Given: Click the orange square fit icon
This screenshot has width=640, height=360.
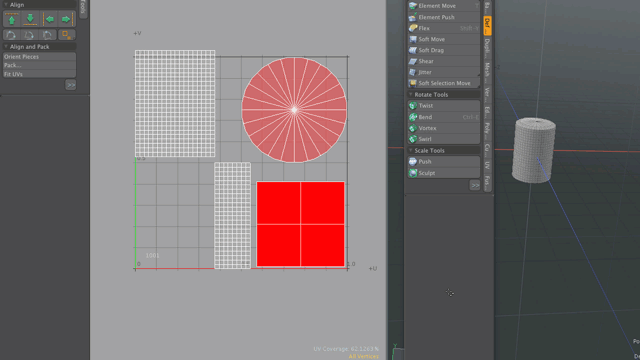Looking at the screenshot, I should (x=67, y=35).
